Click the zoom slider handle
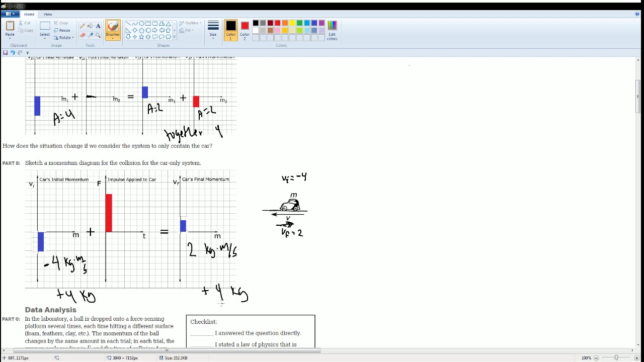This screenshot has height=362, width=644. 616,358
